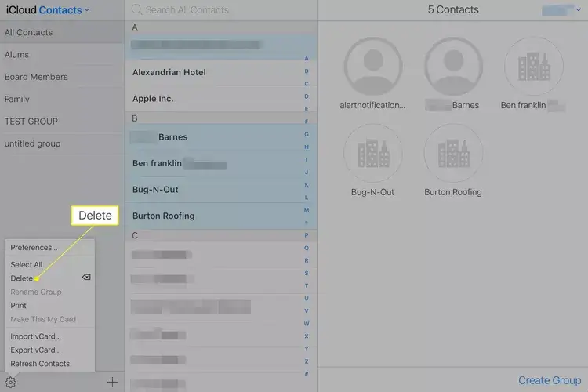The height and width of the screenshot is (392, 588).
Task: Choose Delete from the gear menu
Action: (21, 278)
